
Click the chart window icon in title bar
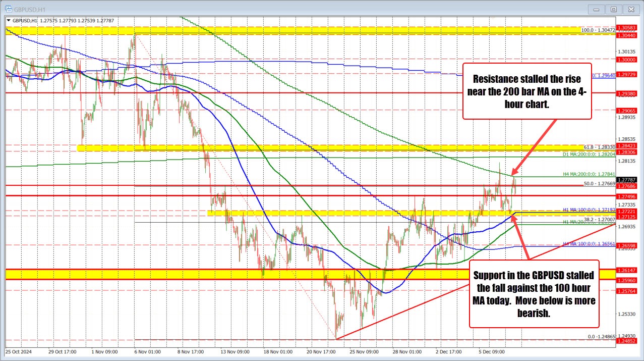9,9
